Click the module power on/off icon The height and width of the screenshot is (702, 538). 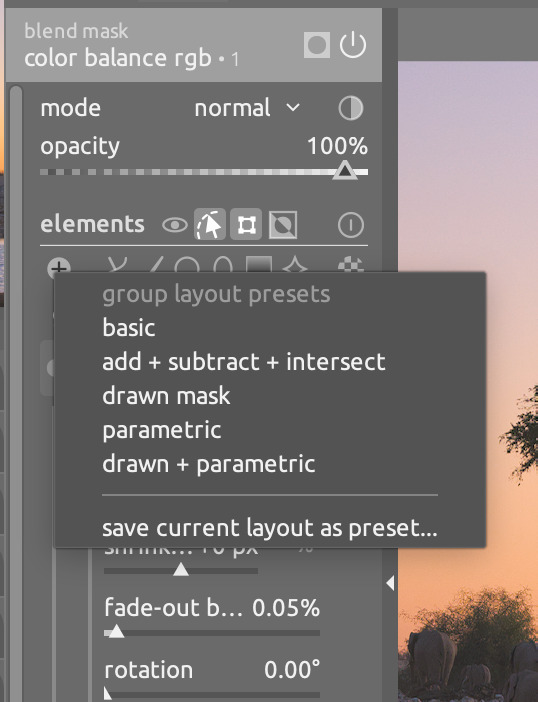click(353, 45)
